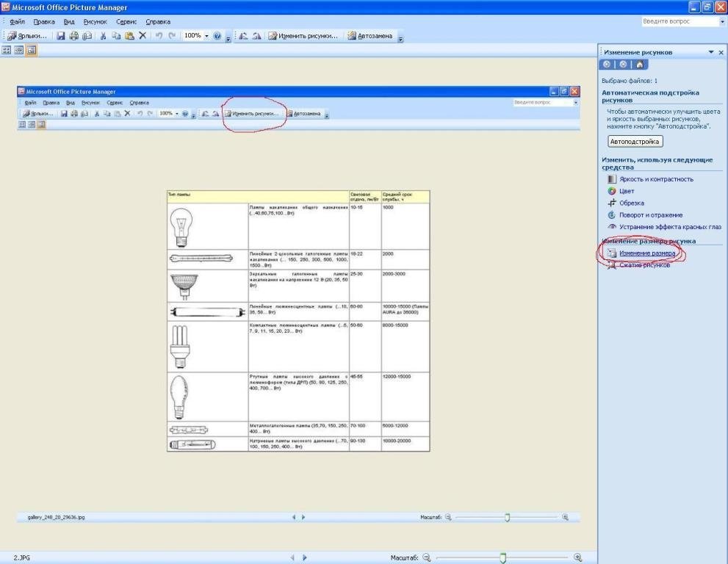Open the Вид menu

point(69,22)
